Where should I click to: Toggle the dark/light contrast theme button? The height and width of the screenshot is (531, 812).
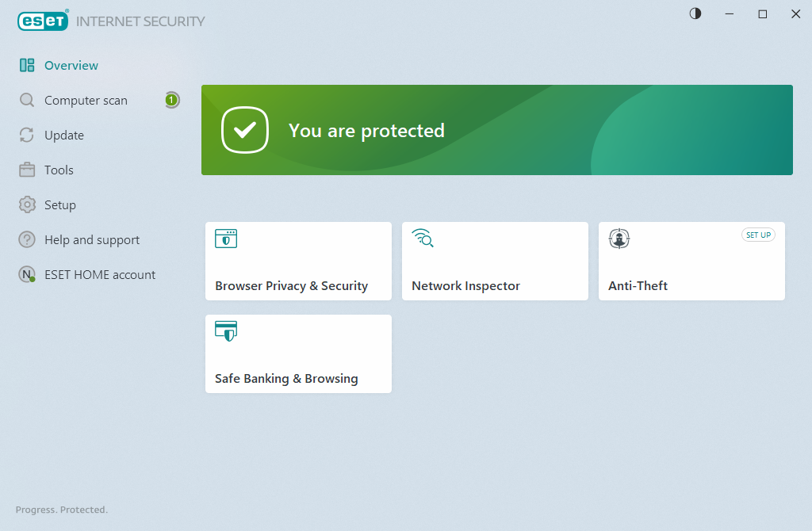pos(695,13)
